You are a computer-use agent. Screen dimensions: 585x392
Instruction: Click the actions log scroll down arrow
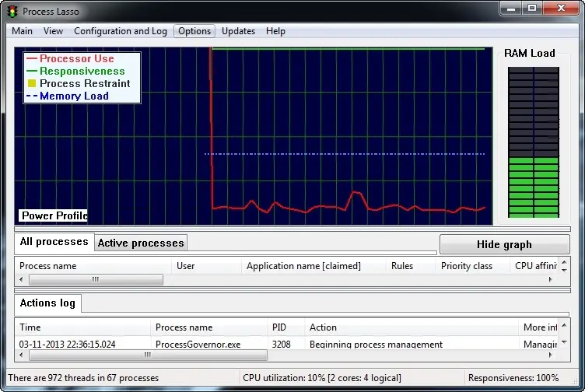(x=564, y=342)
